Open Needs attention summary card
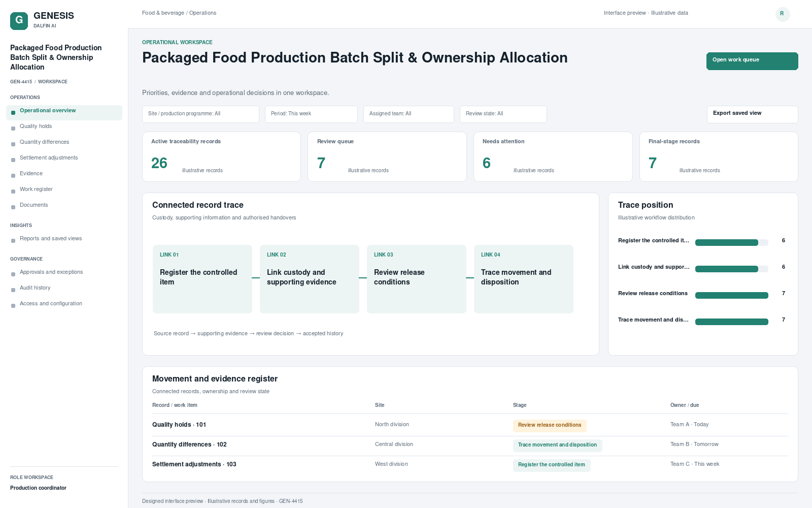 [x=553, y=156]
